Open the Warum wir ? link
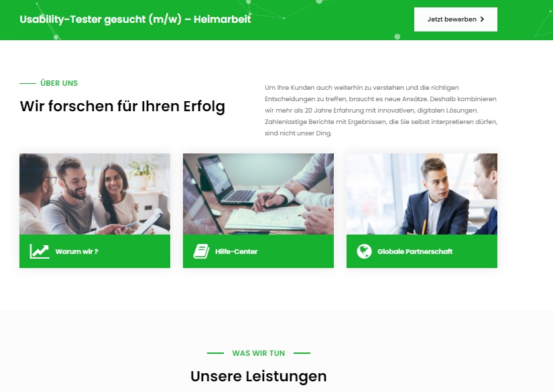Screen dimensions: 553x392 coord(76,252)
